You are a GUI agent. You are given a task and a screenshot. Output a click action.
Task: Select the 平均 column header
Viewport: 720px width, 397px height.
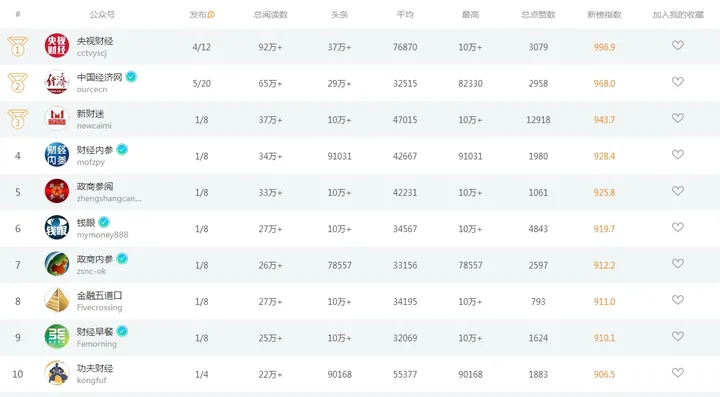[x=405, y=15]
